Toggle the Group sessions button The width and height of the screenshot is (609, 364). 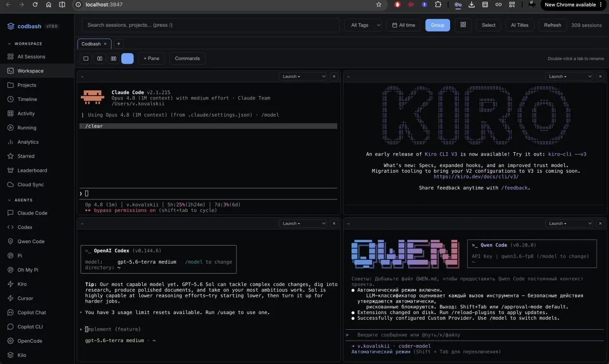pyautogui.click(x=438, y=25)
